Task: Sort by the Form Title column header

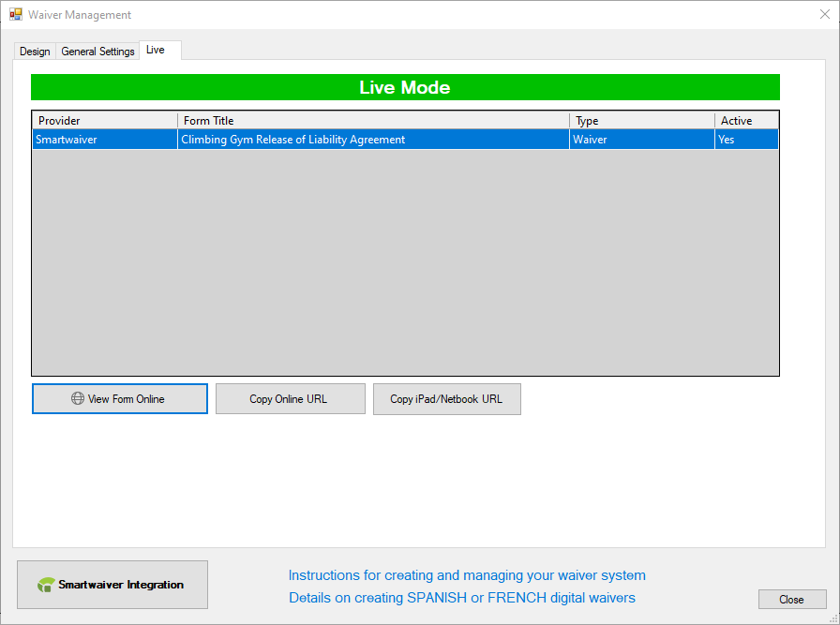Action: click(x=373, y=121)
